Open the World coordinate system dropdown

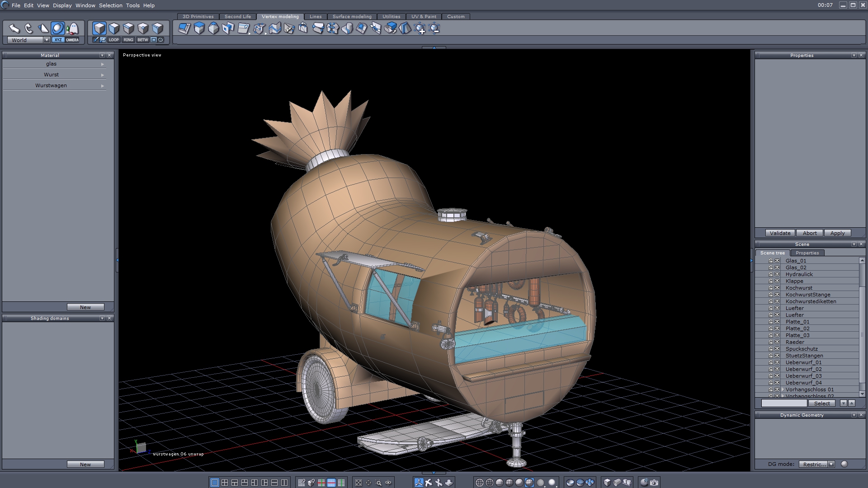click(x=47, y=40)
